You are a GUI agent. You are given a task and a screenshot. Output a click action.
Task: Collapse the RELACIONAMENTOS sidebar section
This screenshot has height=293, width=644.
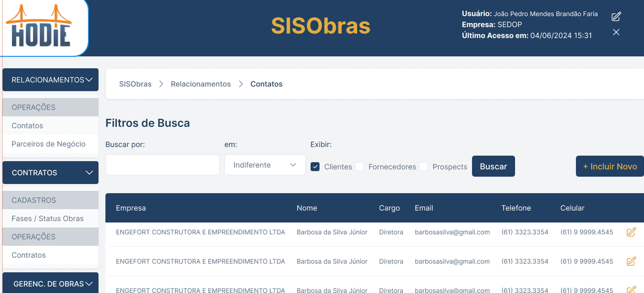[51, 80]
